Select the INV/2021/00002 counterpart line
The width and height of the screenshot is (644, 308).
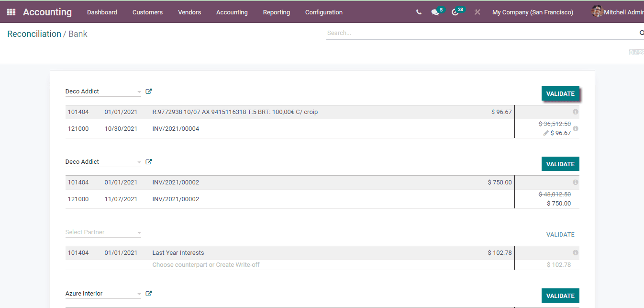click(287, 199)
